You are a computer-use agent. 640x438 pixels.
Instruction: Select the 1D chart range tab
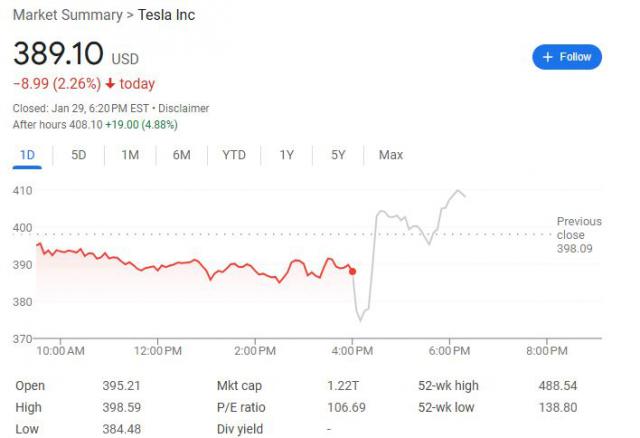27,155
